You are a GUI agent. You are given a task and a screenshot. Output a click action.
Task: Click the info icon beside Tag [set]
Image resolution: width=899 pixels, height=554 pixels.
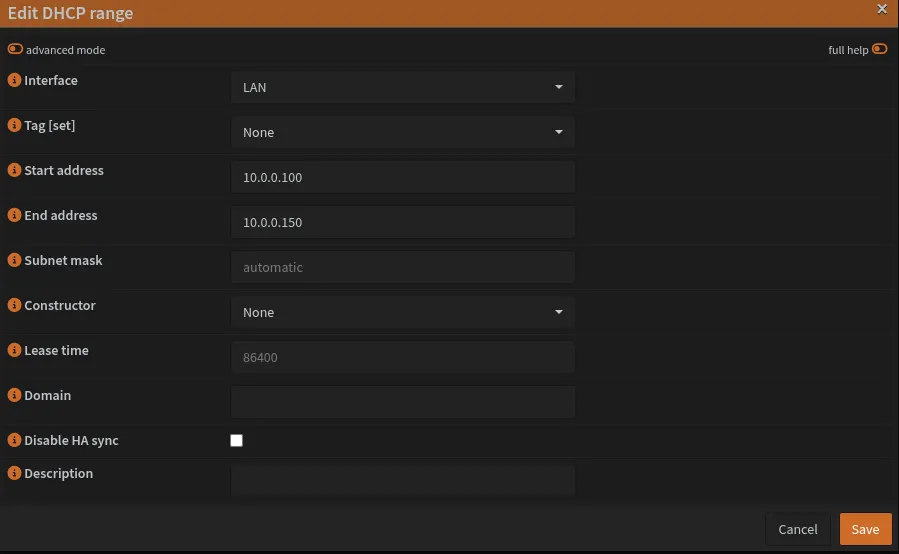click(14, 125)
